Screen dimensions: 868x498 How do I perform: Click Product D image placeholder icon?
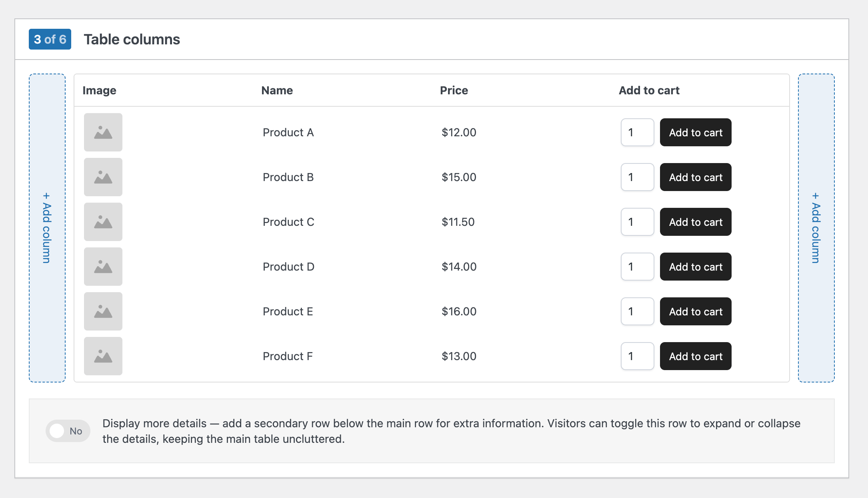[x=103, y=267]
